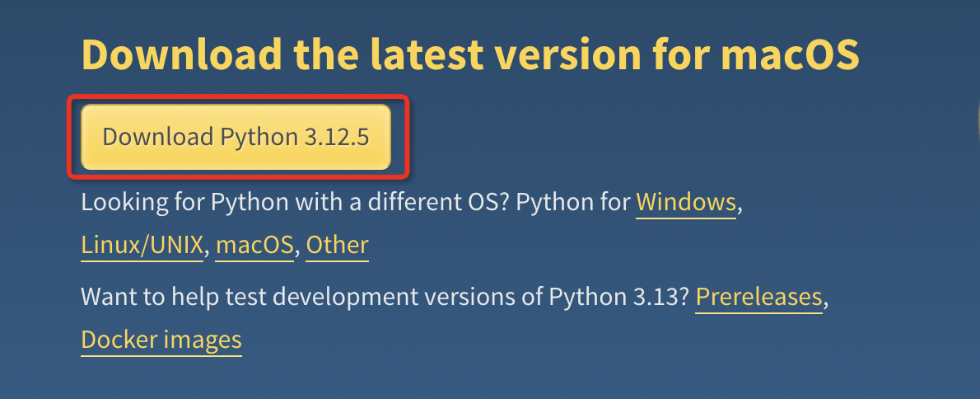Click the Download Python 3.12.5 button

coord(236,137)
